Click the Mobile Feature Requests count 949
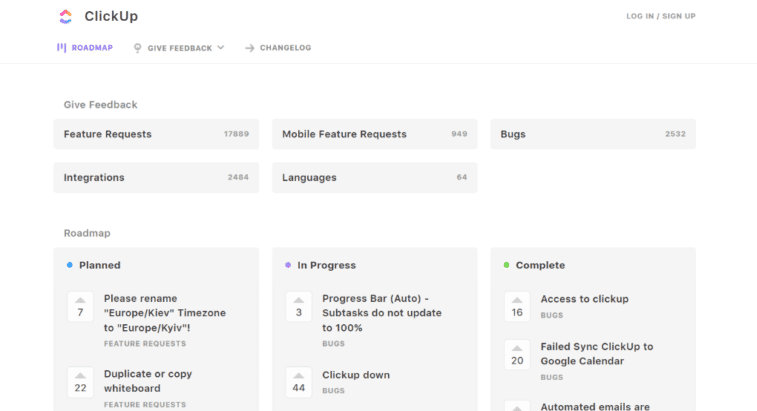Viewport: 757px width, 411px height. pyautogui.click(x=459, y=134)
